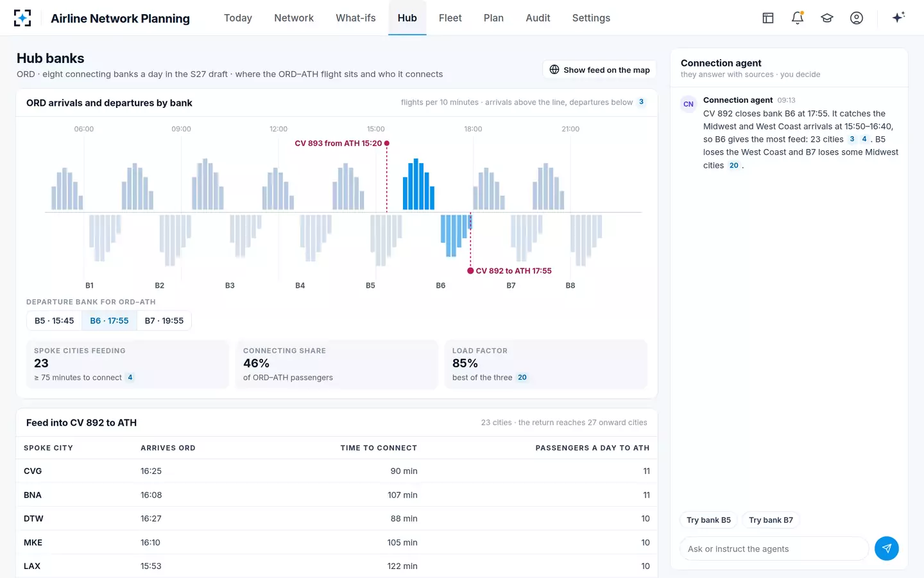
Task: Click the Arrives ORD column header
Action: [168, 448]
